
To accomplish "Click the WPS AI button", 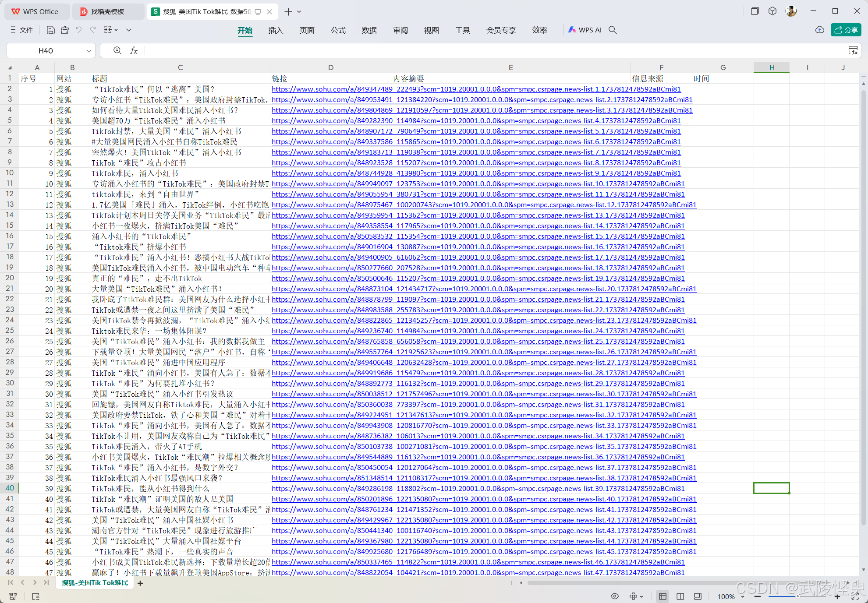I will click(585, 30).
